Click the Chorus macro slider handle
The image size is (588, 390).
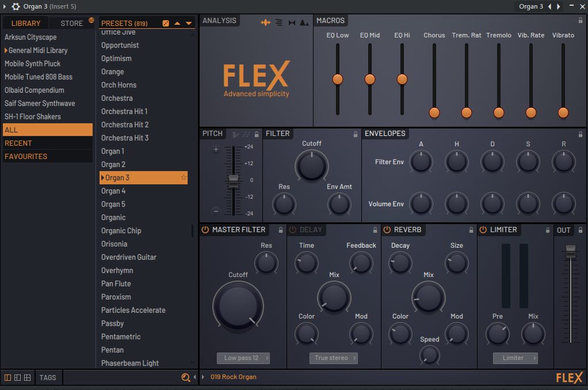(x=434, y=112)
